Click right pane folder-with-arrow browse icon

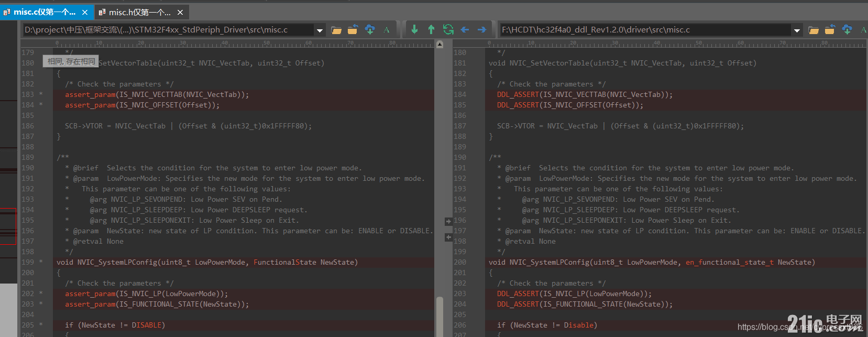pos(830,29)
